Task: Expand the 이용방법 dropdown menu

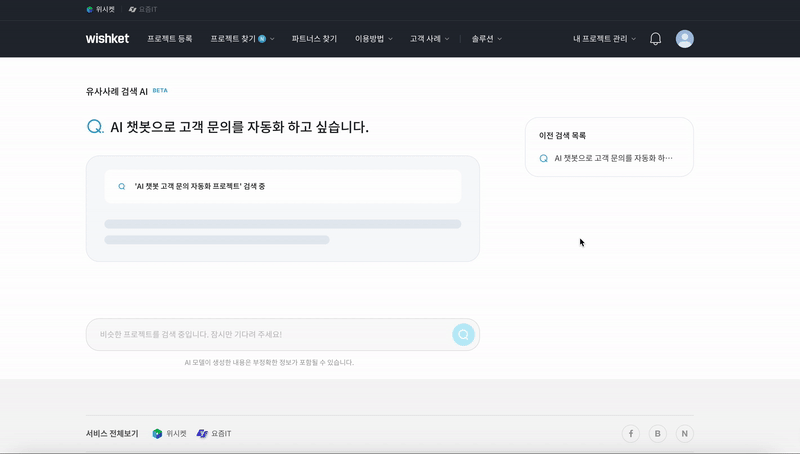Action: click(x=376, y=39)
